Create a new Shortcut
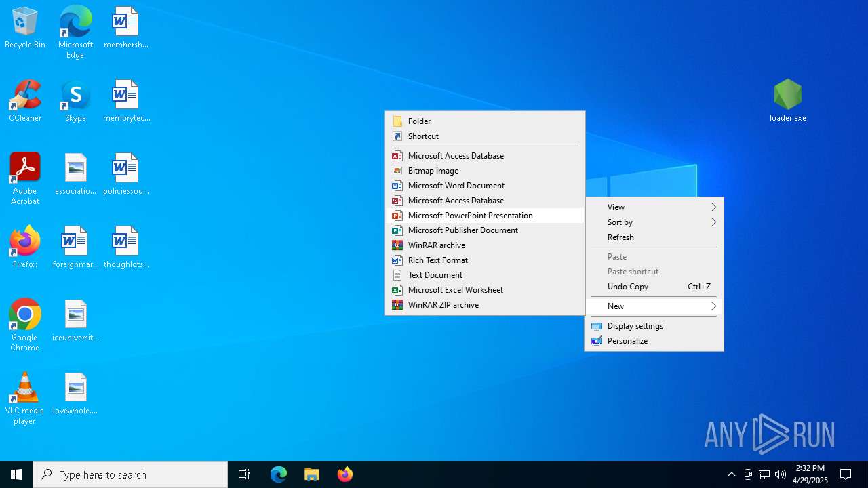 point(485,136)
